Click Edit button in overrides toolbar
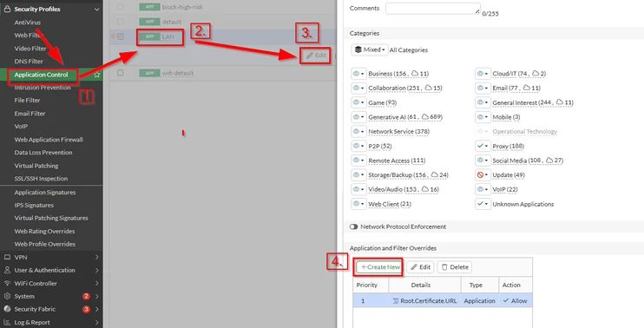Screen dimensions: 644x328 [421, 267]
